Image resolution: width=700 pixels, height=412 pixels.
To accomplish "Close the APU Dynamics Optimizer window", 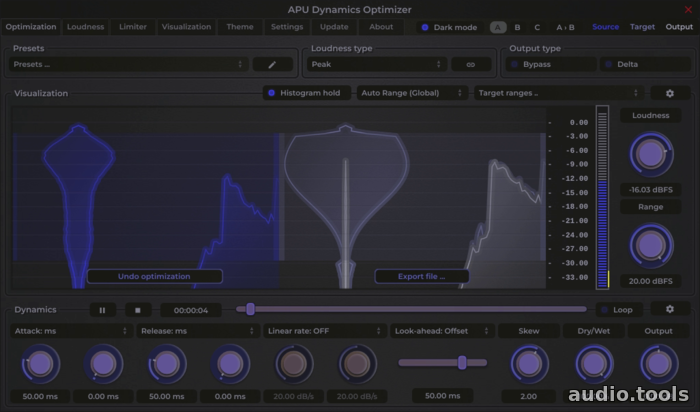I will 688,9.
